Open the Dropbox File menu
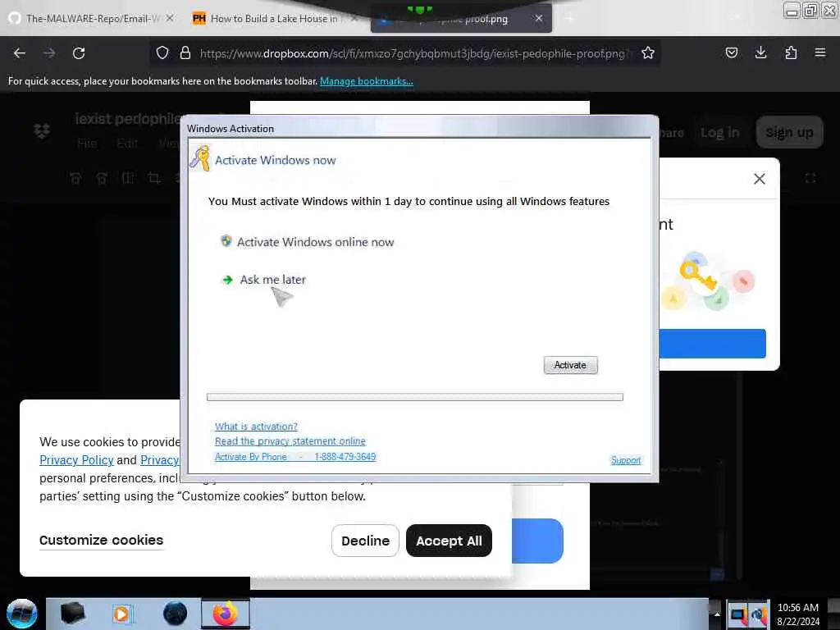Viewport: 840px width, 630px height. coord(87,143)
